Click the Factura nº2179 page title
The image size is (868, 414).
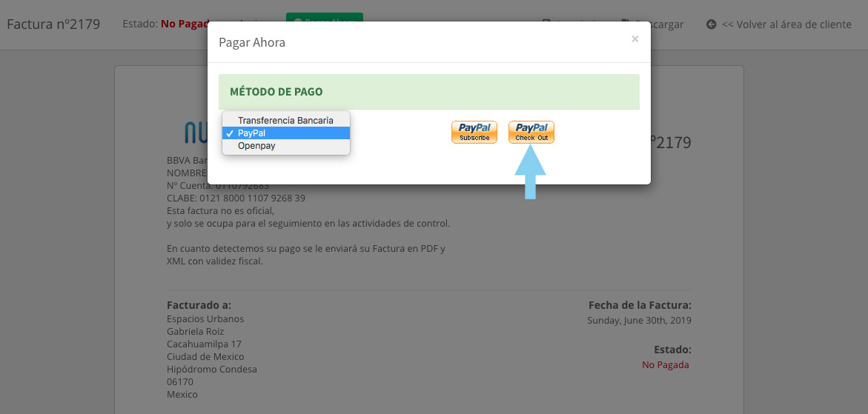pyautogui.click(x=53, y=24)
